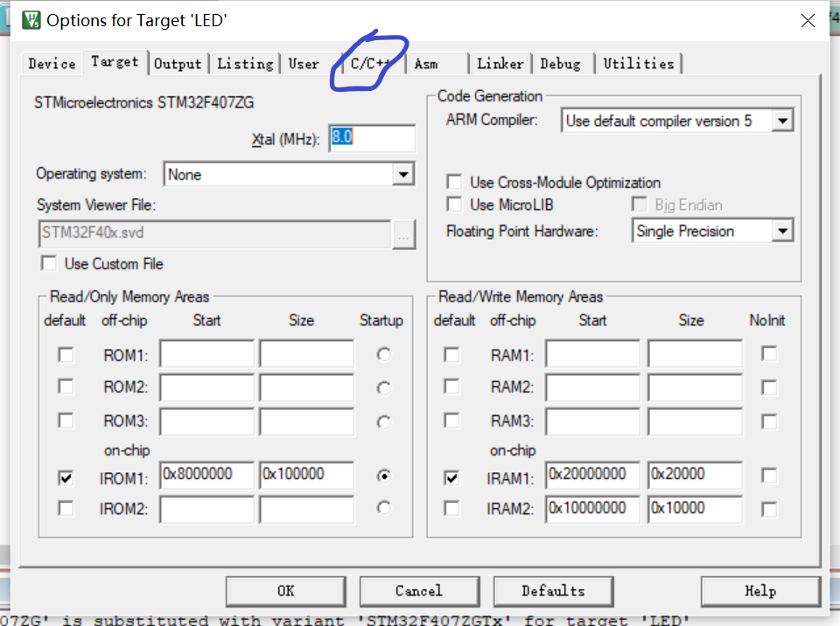Open the Operating system dropdown
Screen dimensions: 840x626
[x=403, y=174]
